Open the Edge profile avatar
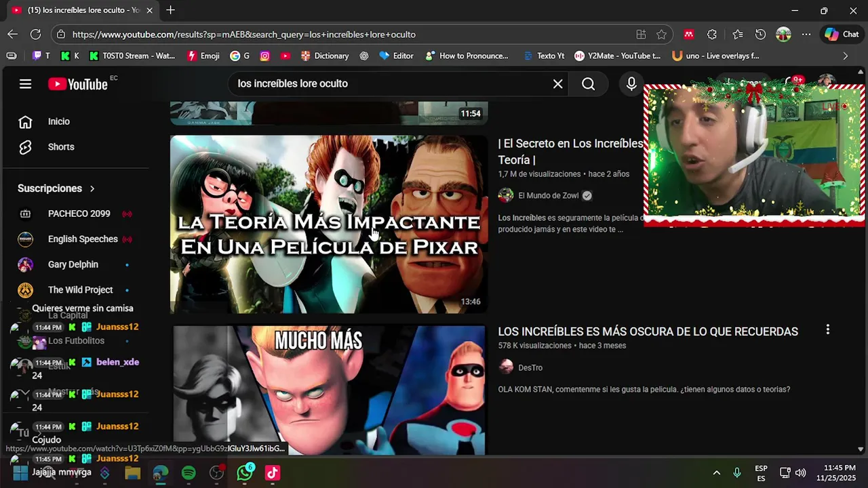This screenshot has height=488, width=868. (783, 34)
